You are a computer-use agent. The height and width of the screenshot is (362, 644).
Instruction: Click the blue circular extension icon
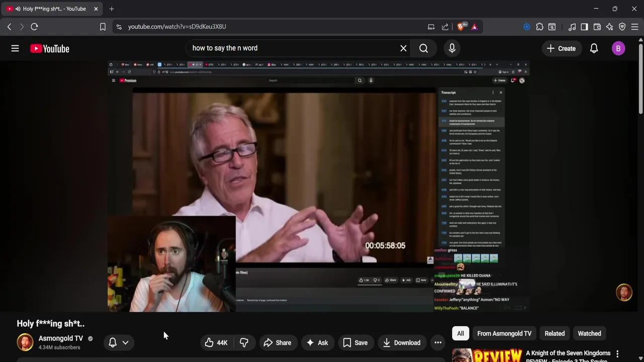coord(527,27)
